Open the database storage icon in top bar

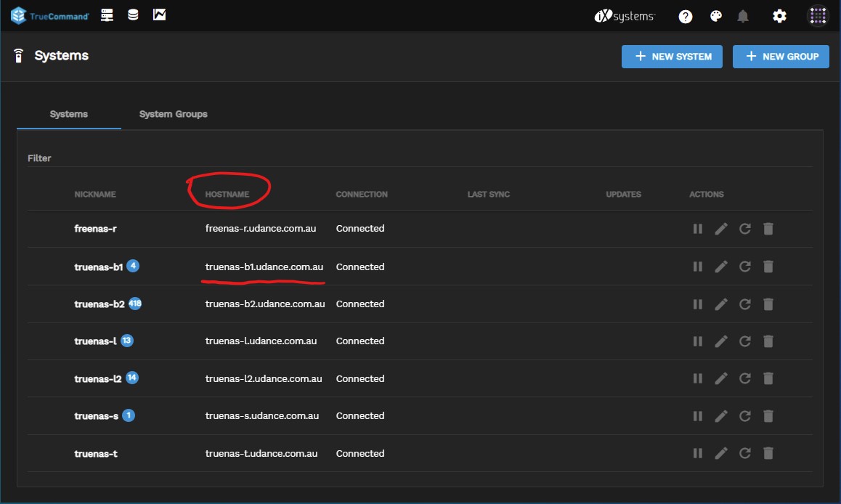[x=133, y=15]
